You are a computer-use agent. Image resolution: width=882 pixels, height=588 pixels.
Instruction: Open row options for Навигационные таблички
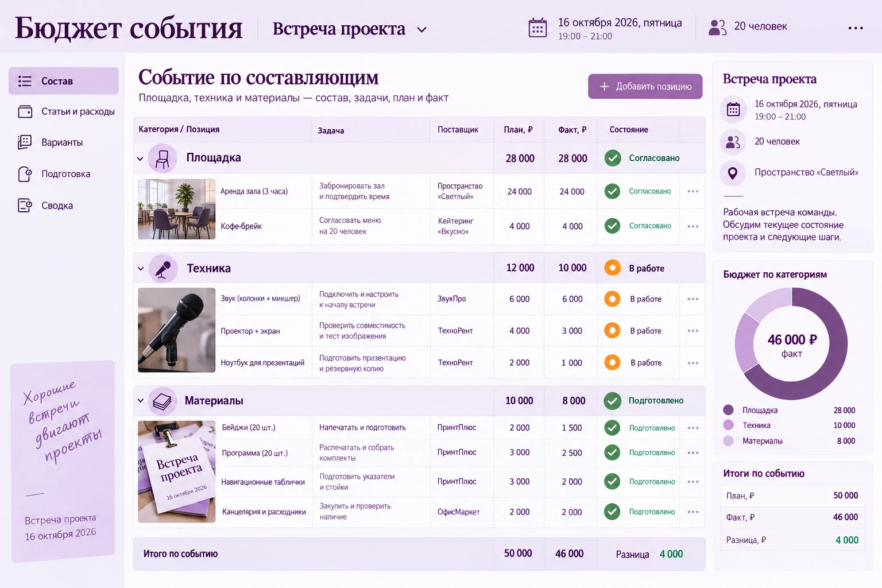[693, 482]
